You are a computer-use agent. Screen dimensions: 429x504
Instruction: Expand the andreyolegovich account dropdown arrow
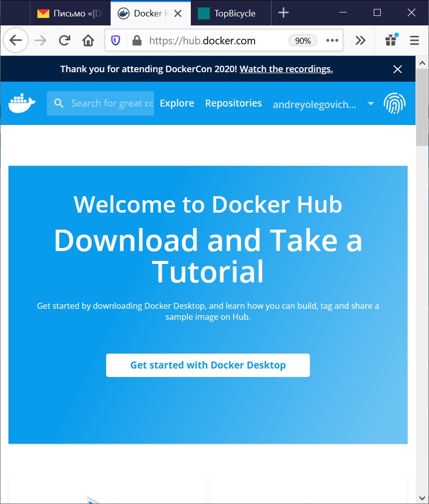coord(371,104)
